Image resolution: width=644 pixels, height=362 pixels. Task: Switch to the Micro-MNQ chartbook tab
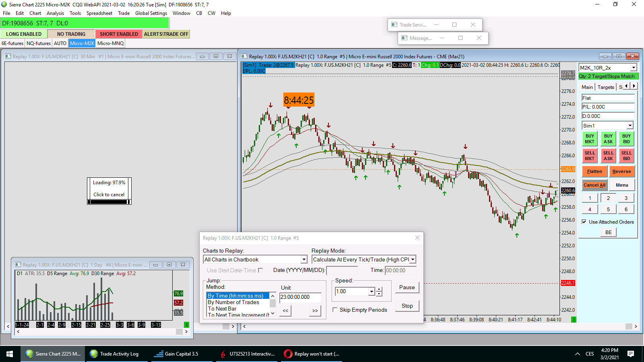[x=110, y=43]
